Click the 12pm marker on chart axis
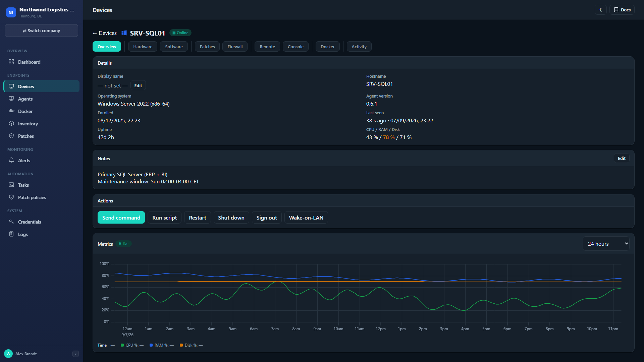 click(x=380, y=329)
